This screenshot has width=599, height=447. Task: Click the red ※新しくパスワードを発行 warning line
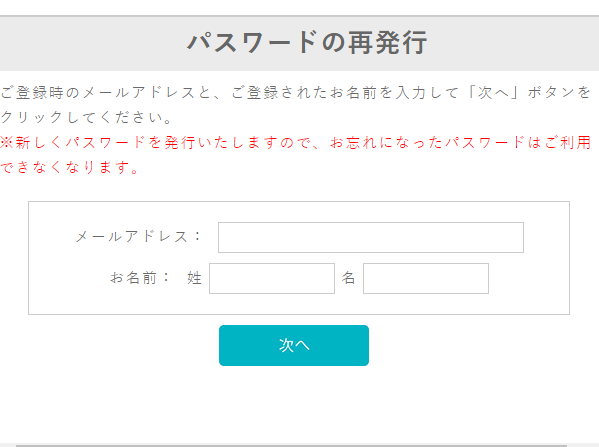coord(296,143)
